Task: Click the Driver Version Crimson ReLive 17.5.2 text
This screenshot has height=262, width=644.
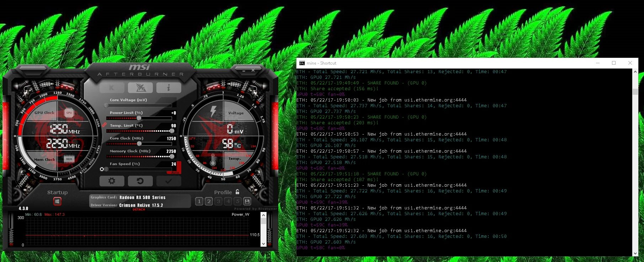Action: pos(141,205)
